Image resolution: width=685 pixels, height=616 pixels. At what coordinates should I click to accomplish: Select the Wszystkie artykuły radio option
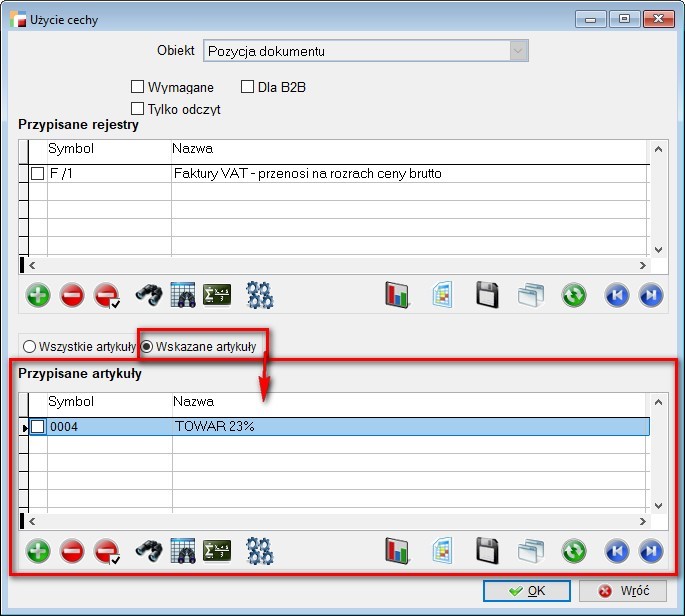[x=29, y=346]
